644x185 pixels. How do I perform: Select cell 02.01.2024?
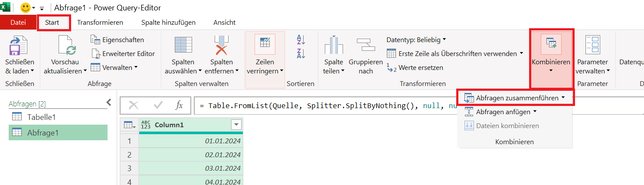coord(191,155)
